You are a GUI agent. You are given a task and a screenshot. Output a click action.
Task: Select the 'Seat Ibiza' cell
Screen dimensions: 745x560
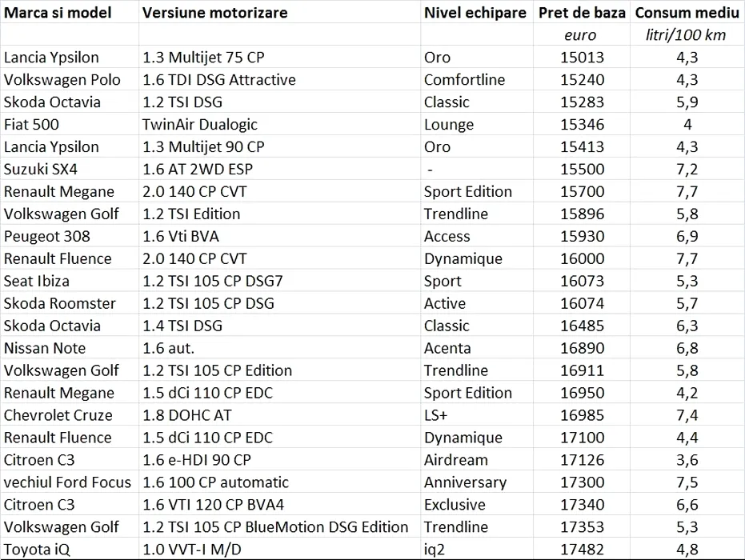pos(70,281)
